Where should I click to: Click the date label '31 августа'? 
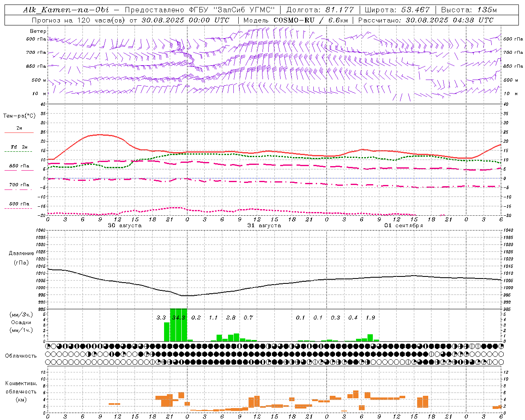[x=264, y=226]
